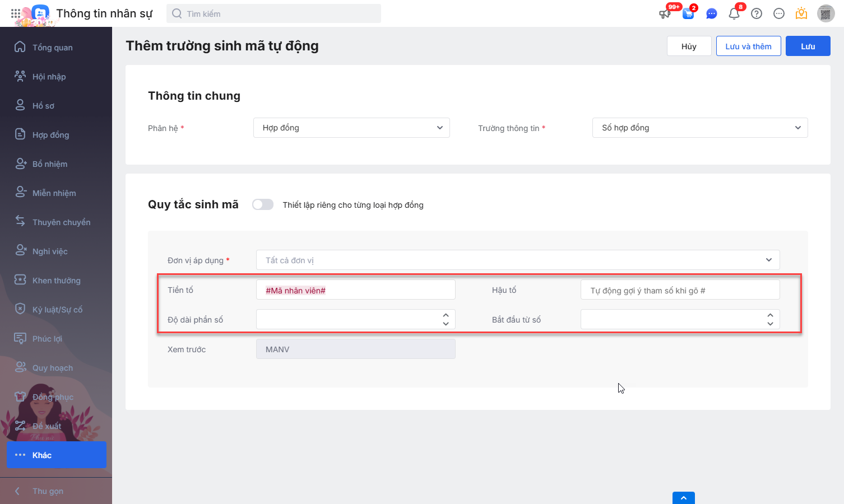Click the more options ellipsis circle icon
The height and width of the screenshot is (504, 844).
[x=779, y=14]
